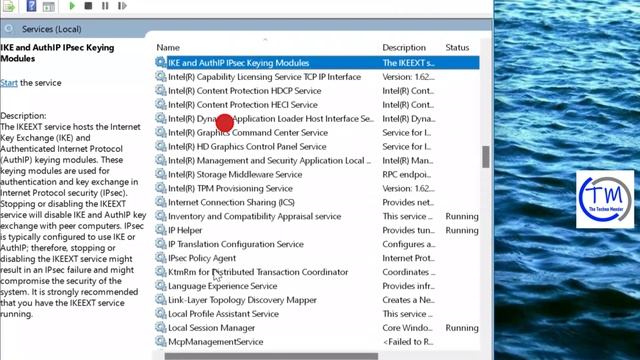This screenshot has width=640, height=360.
Task: Click gear icon of Intel Storage Middleware Service
Action: (160, 174)
